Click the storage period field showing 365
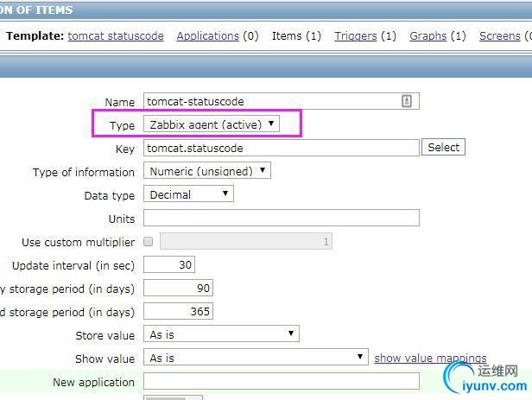The width and height of the screenshot is (532, 400). coord(178,312)
